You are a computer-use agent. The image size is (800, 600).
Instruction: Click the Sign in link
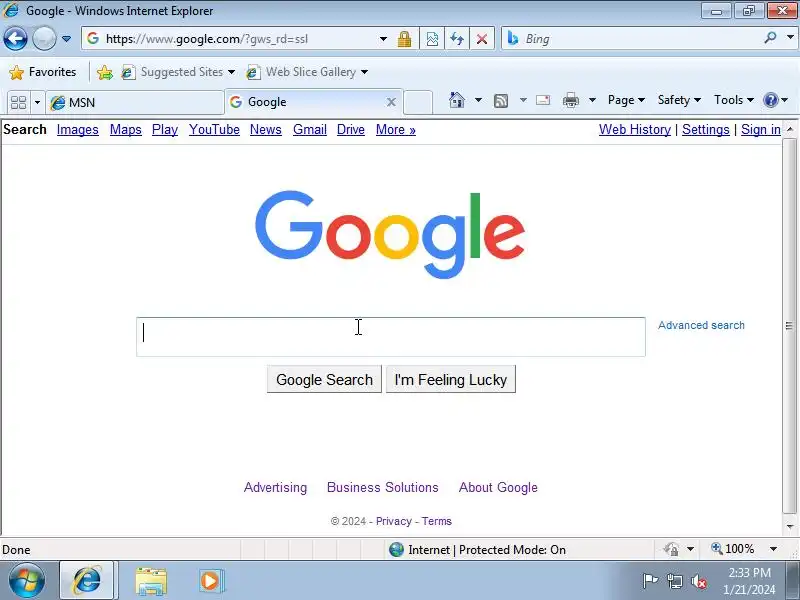coord(761,130)
